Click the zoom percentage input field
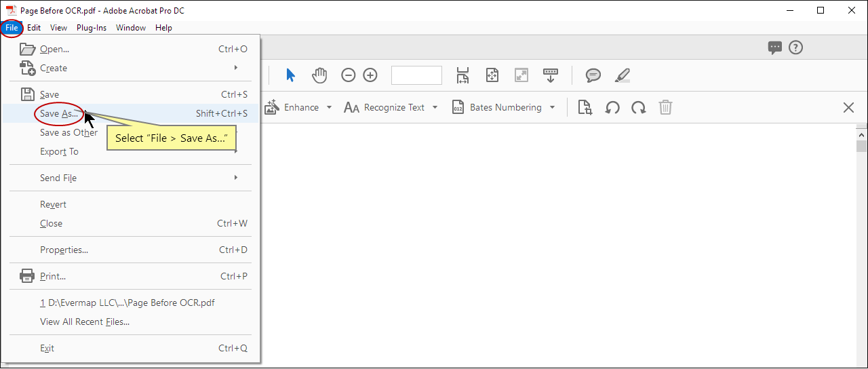 [x=416, y=75]
